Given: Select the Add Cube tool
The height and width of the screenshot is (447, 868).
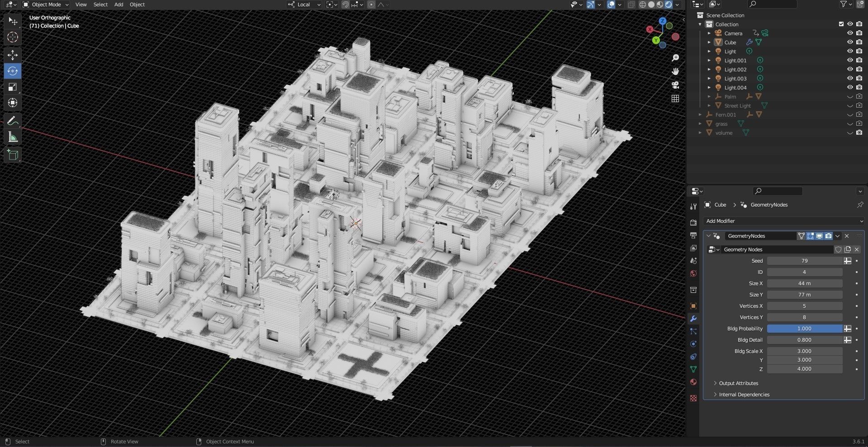Looking at the screenshot, I should point(13,155).
